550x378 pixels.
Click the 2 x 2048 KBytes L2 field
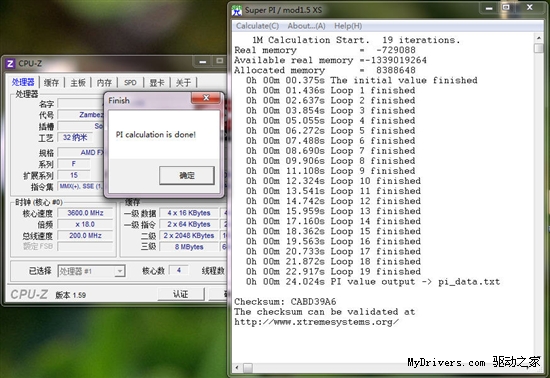[189, 236]
